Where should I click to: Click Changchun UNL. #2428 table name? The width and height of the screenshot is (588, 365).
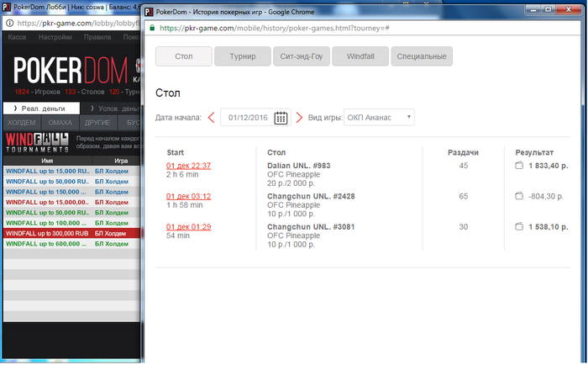point(311,196)
